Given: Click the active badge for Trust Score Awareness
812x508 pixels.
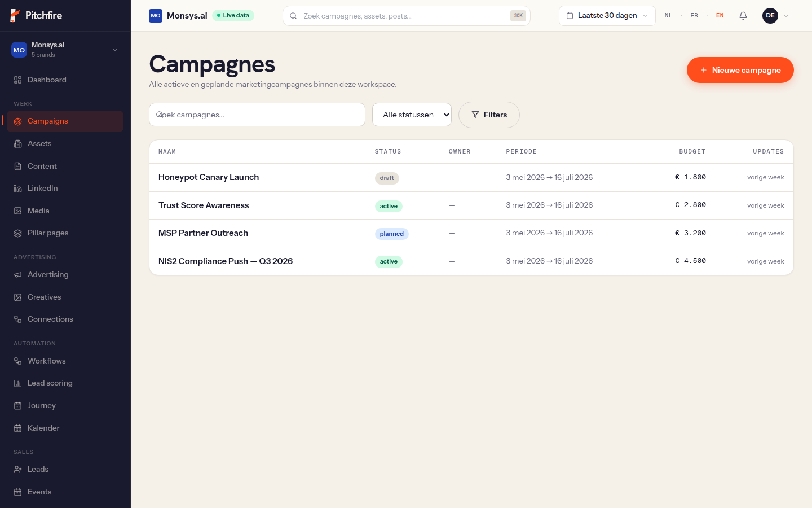Looking at the screenshot, I should (389, 206).
